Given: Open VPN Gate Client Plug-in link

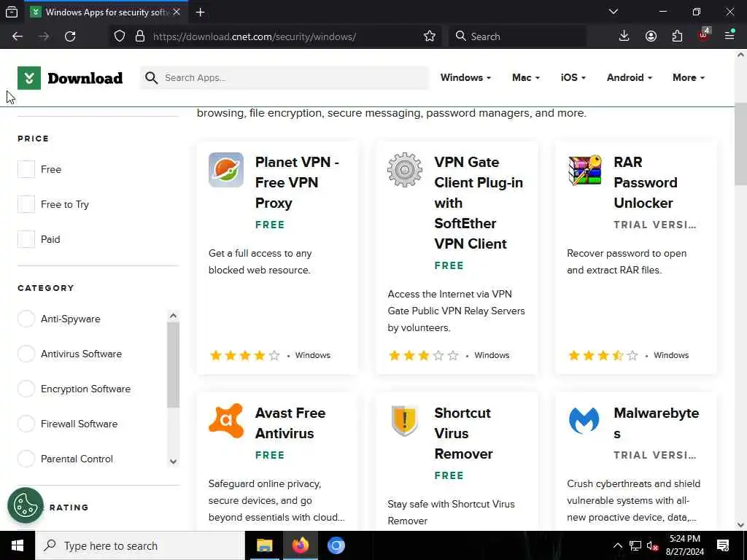Looking at the screenshot, I should 478,203.
